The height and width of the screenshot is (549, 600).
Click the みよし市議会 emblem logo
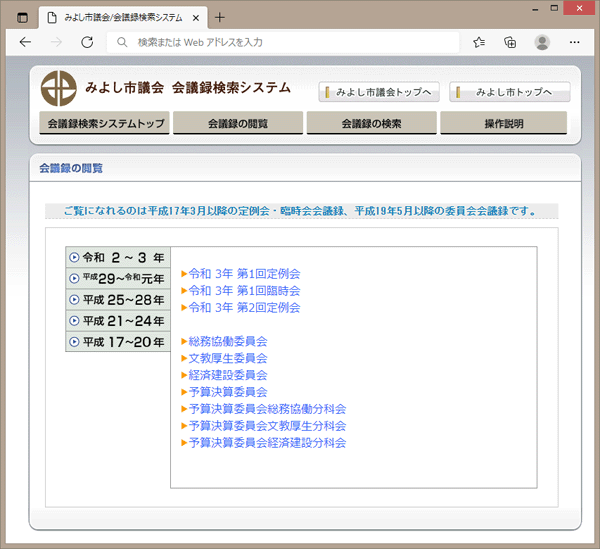(x=59, y=88)
